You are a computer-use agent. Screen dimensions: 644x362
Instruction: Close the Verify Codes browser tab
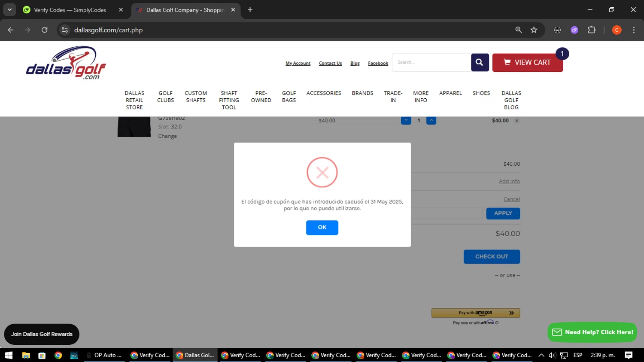[121, 10]
